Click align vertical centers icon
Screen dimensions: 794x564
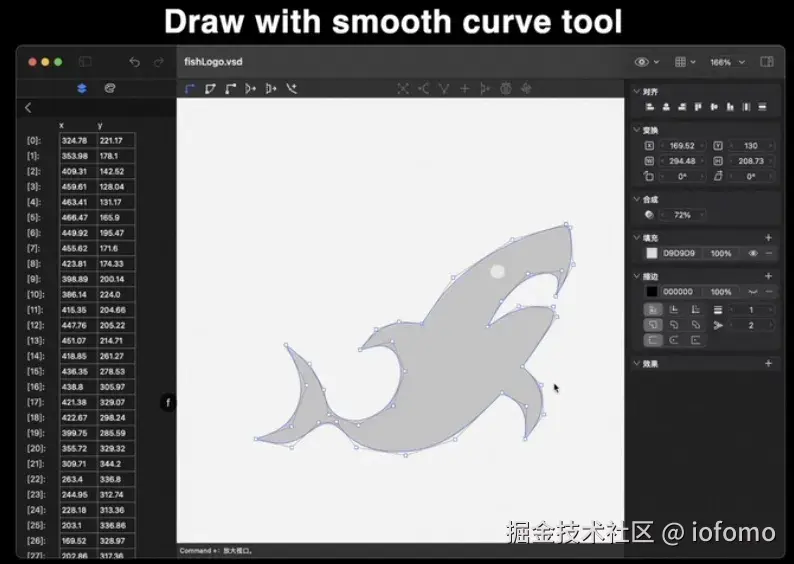714,107
